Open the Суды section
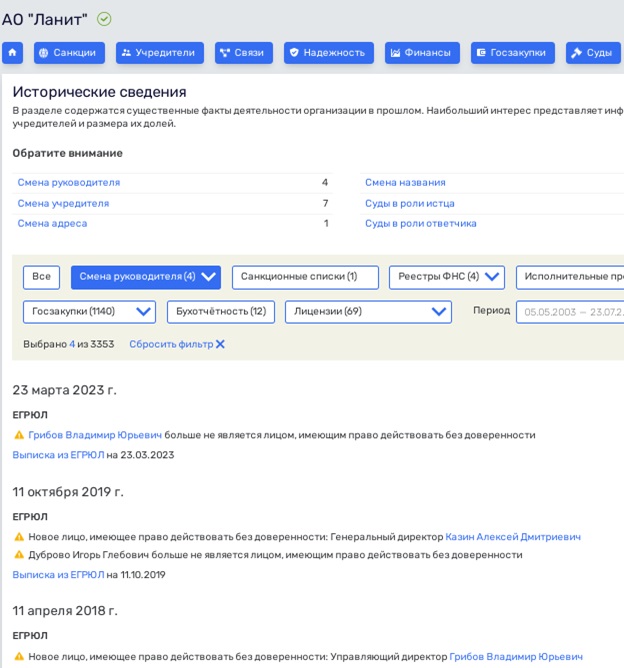 [x=593, y=53]
